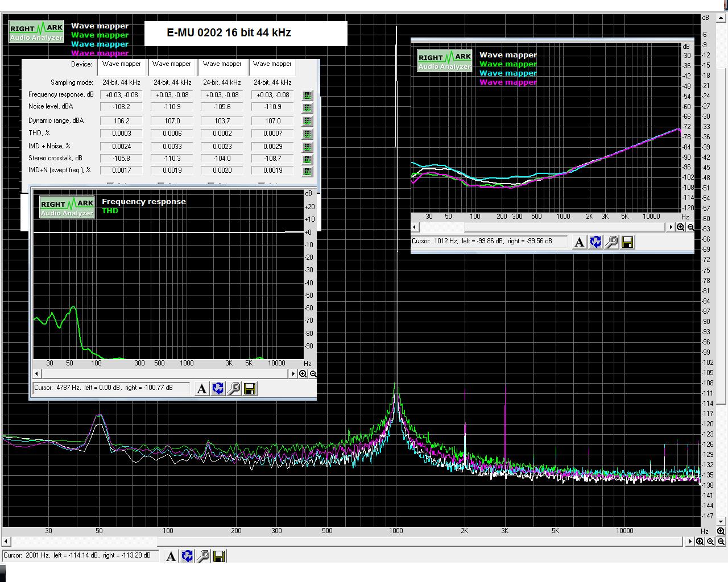728x582 pixels.
Task: Click the Cursor 2001 Hz readout field
Action: (80, 556)
